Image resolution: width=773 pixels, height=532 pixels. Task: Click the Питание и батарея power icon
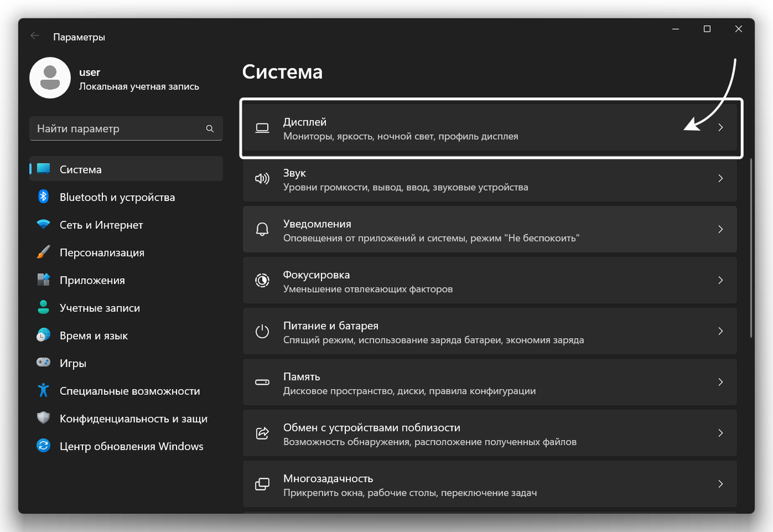pyautogui.click(x=262, y=331)
